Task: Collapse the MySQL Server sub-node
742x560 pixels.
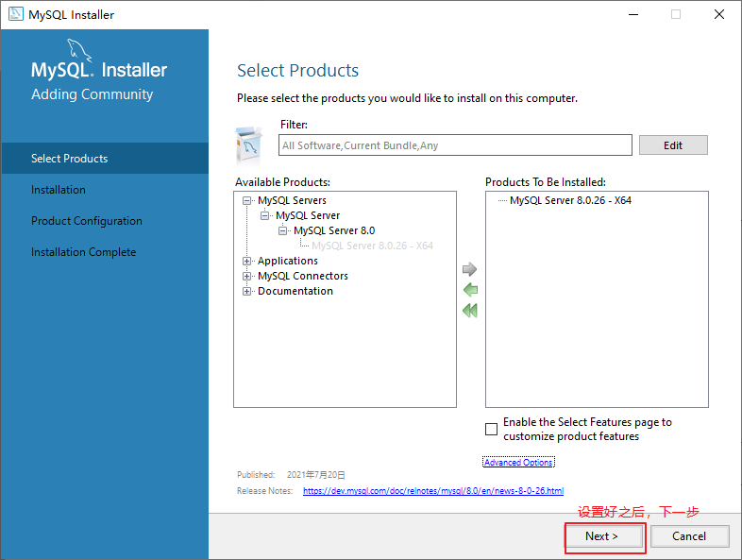Action: click(264, 216)
